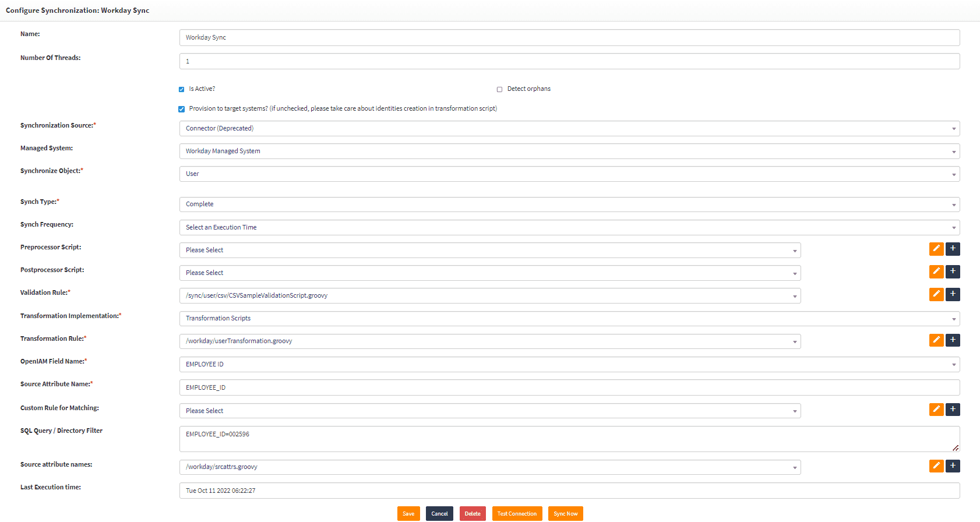Open the Synch Type dropdown
This screenshot has height=522, width=980.
click(569, 204)
